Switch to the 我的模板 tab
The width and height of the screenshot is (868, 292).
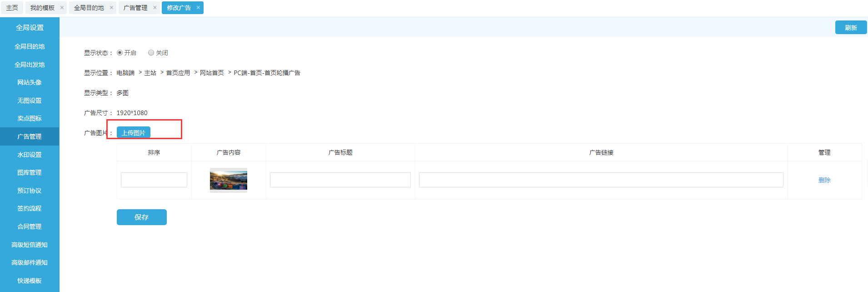point(42,8)
